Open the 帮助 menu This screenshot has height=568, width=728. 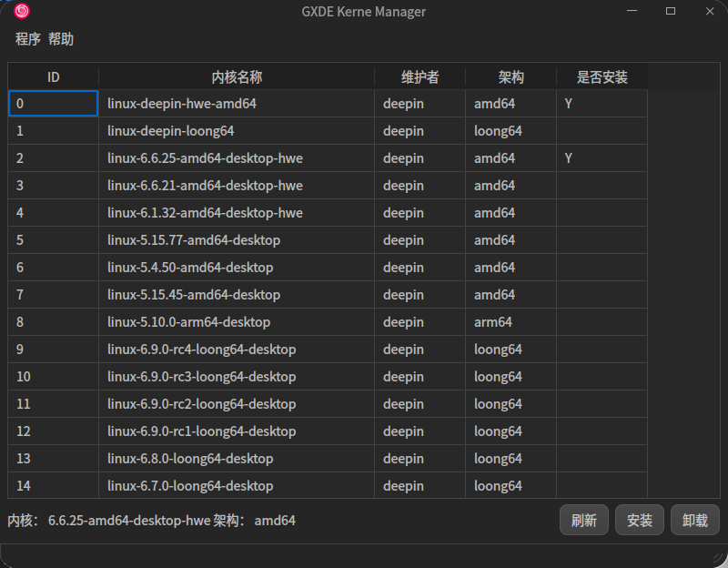pos(60,39)
